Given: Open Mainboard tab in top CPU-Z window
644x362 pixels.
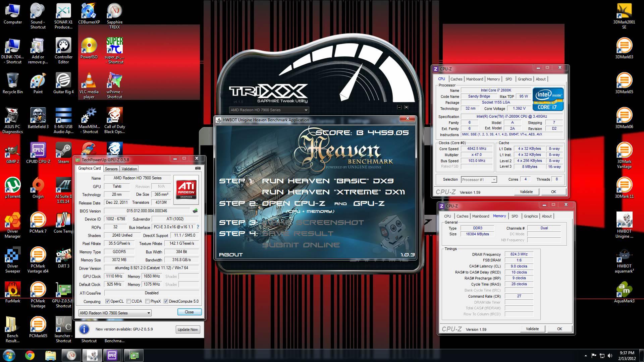Looking at the screenshot, I should pyautogui.click(x=475, y=79).
